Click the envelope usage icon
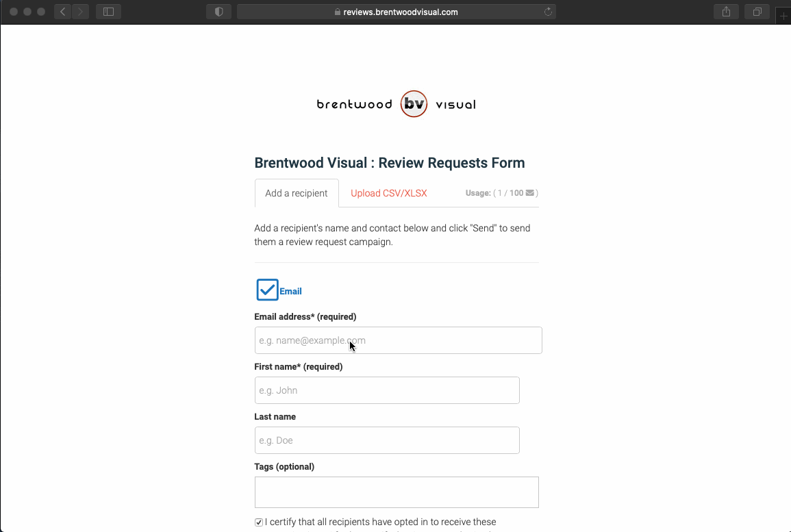The width and height of the screenshot is (791, 532). [529, 193]
